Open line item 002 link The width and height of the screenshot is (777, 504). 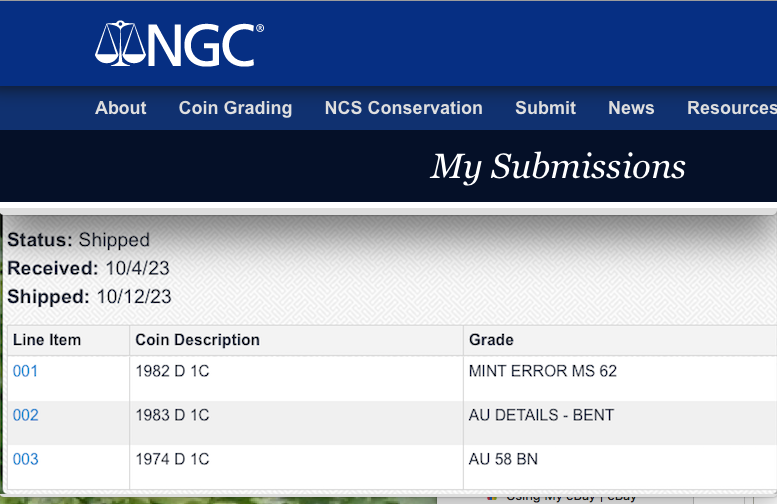(x=25, y=415)
